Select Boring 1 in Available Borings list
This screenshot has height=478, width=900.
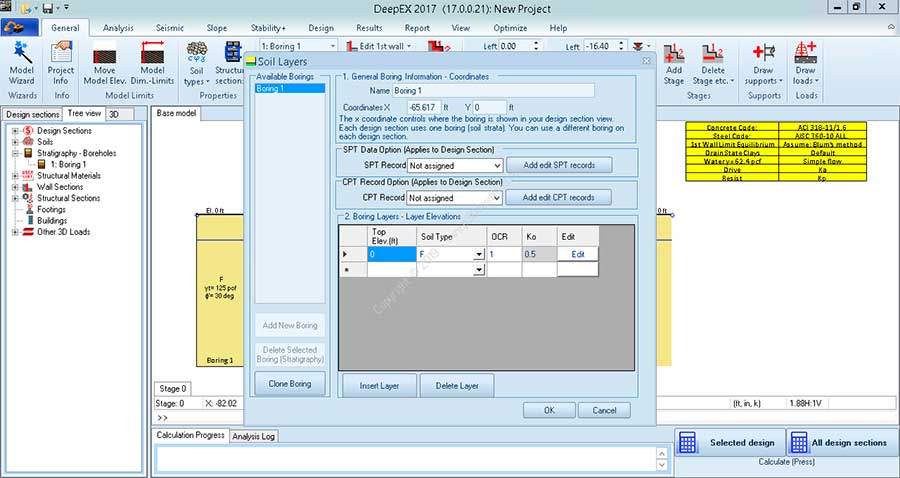[x=290, y=89]
